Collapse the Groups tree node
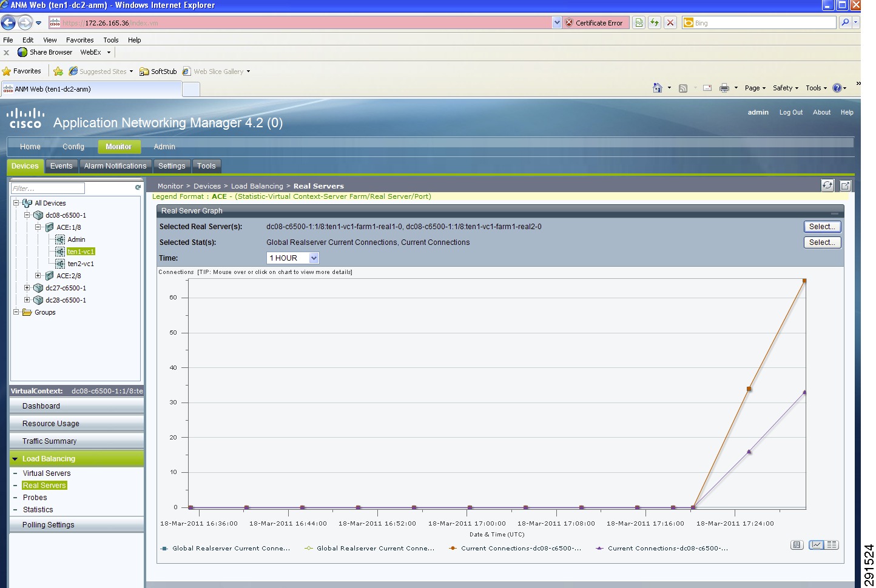 [x=16, y=312]
